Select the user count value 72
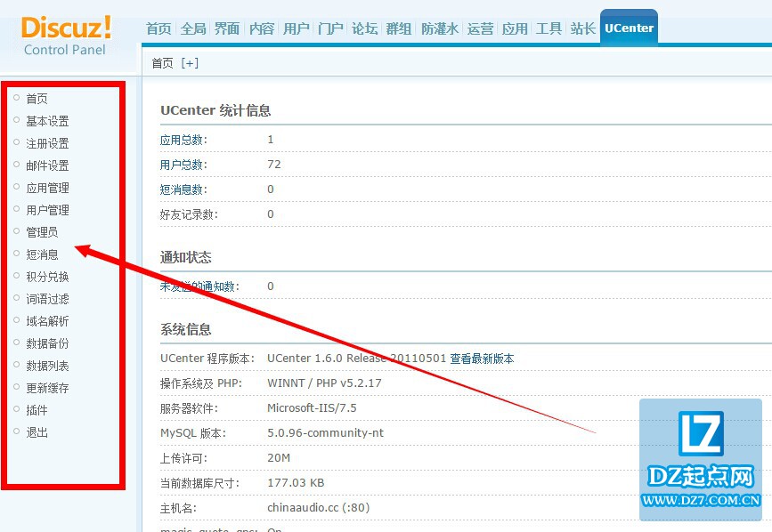 [x=273, y=165]
